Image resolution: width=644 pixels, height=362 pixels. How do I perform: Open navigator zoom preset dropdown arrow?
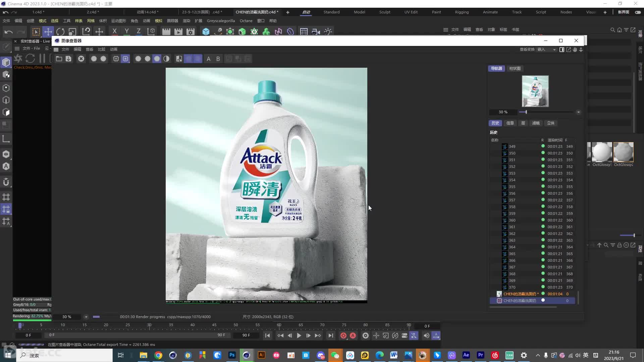point(578,112)
